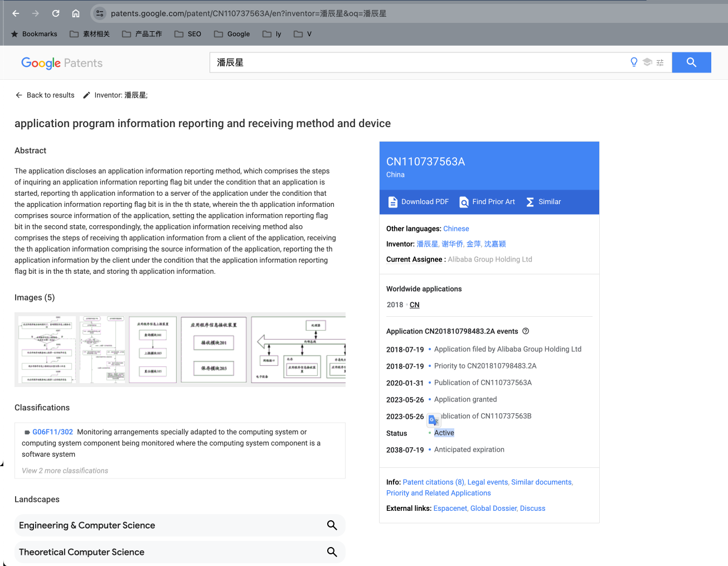Open second patent sequence diagram thumbnail
The image size is (728, 566).
(x=103, y=350)
